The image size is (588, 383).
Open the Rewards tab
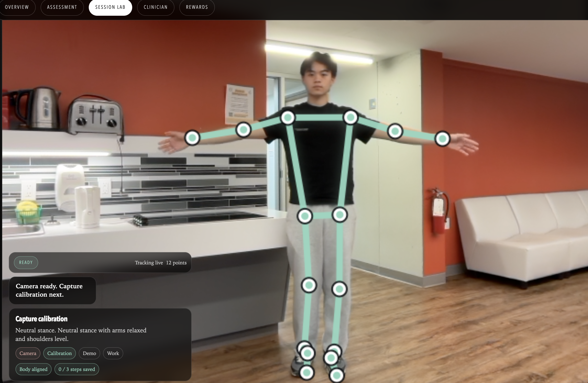point(197,7)
